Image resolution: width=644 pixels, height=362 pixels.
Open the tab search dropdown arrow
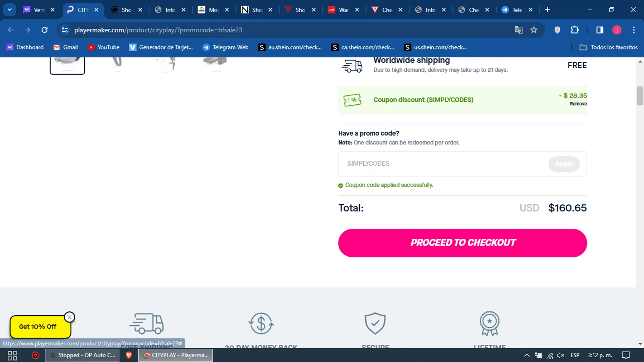(9, 9)
